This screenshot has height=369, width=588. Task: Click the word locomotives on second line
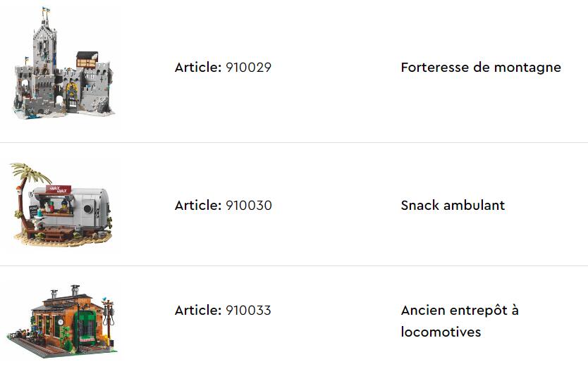coord(441,332)
